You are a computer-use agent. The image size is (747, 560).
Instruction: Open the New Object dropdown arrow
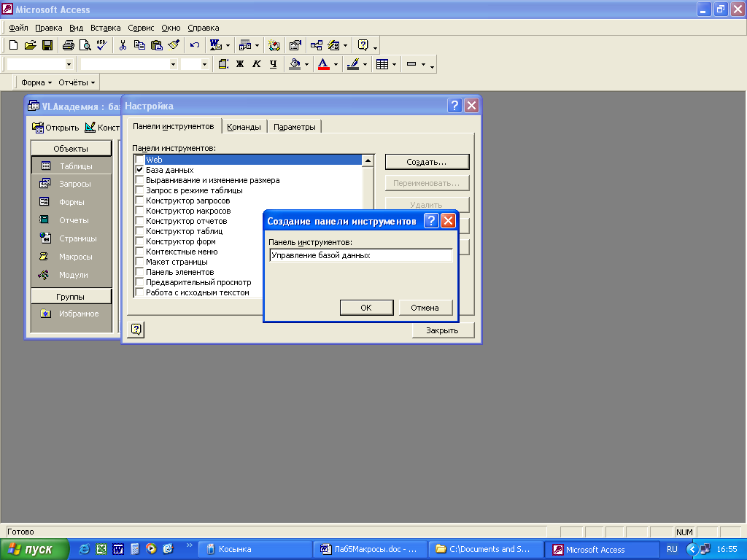point(345,45)
